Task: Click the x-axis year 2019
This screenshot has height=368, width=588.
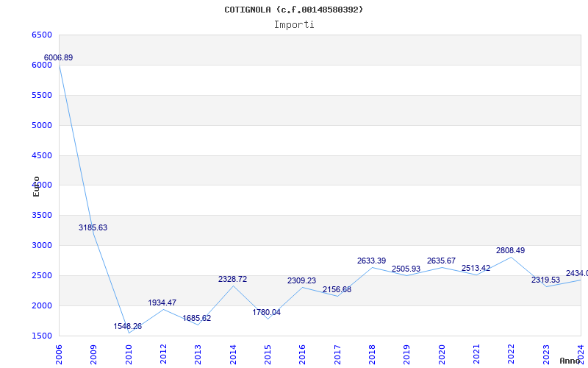Action: tap(407, 355)
